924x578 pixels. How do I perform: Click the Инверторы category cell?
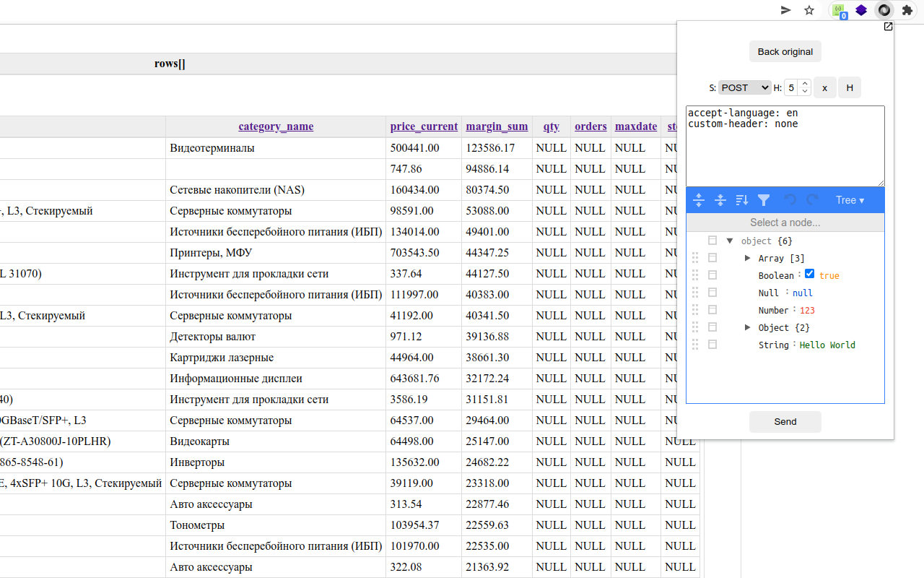(276, 462)
